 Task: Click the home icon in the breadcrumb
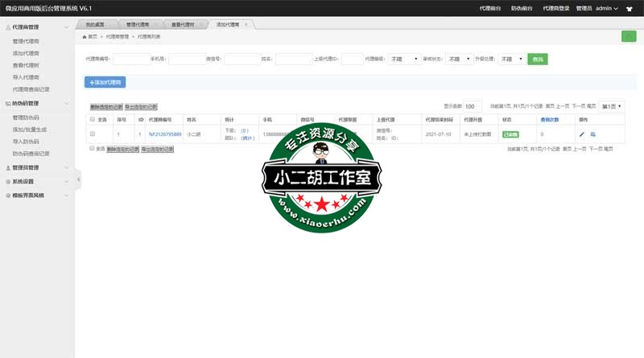click(x=85, y=37)
